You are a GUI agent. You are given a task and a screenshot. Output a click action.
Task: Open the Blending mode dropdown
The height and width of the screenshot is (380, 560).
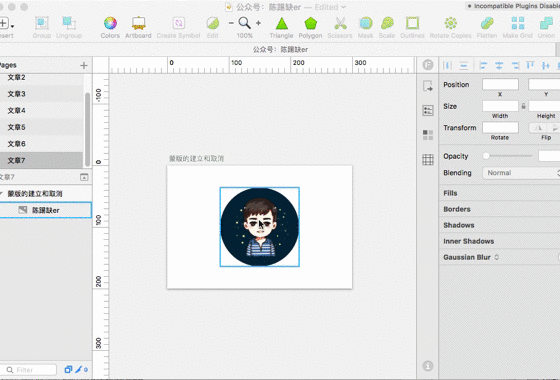click(521, 173)
